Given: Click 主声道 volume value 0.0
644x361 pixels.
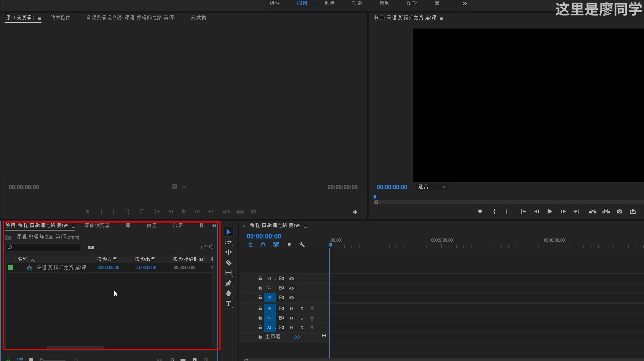Looking at the screenshot, I should click(x=297, y=337).
